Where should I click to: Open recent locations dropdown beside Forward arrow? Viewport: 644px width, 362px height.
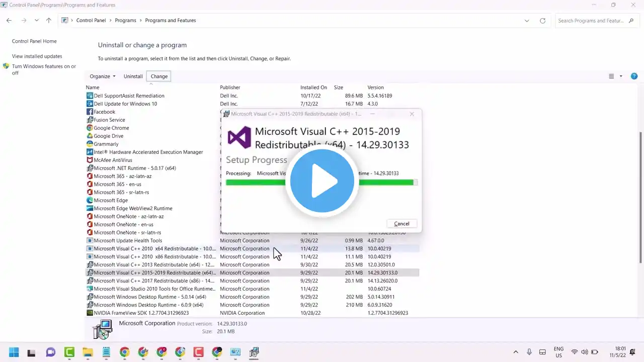(37, 21)
